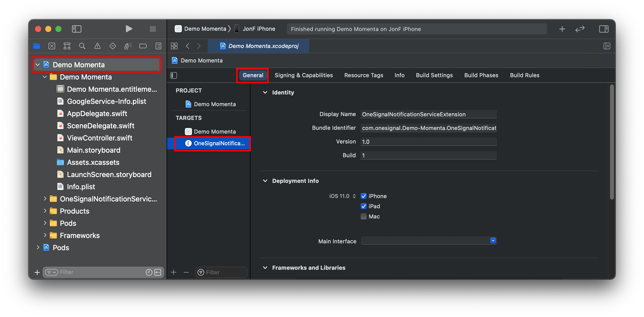Select the General tab
The width and height of the screenshot is (644, 317).
click(253, 75)
